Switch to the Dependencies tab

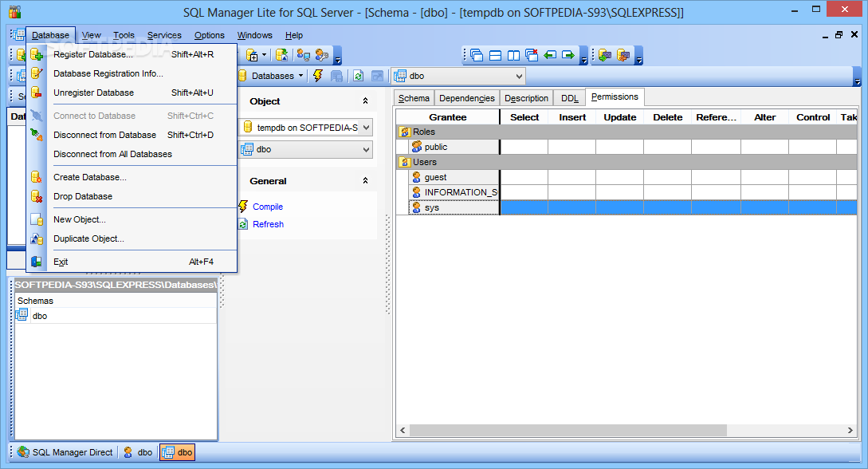click(x=466, y=98)
